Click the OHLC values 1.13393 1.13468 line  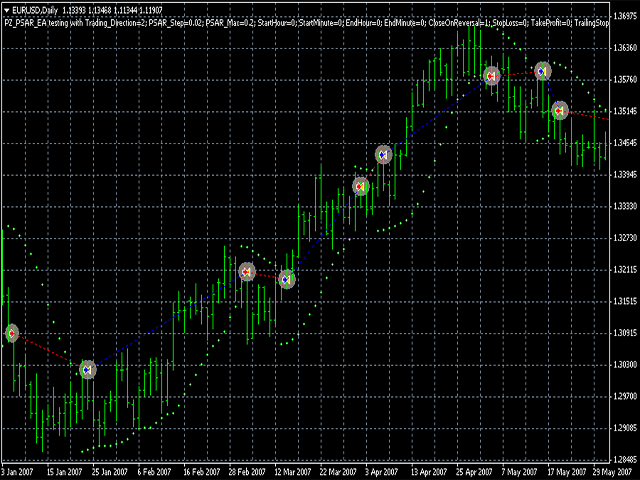(112, 10)
